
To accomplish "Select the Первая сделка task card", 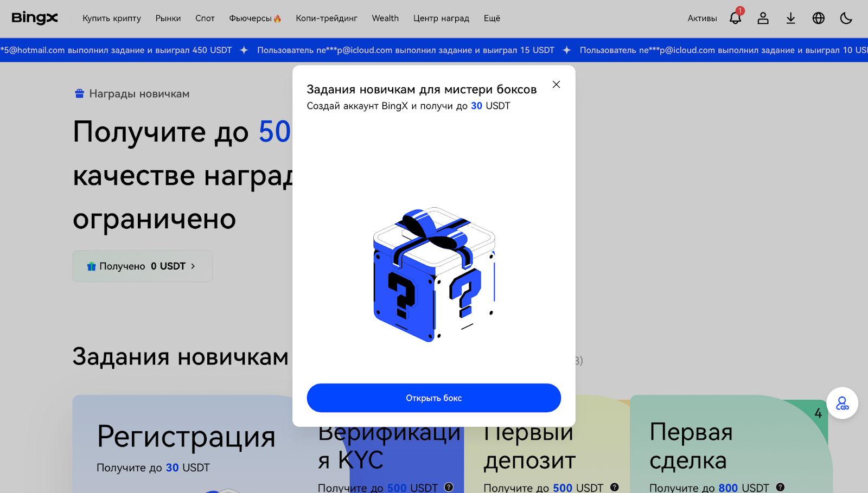I will [731, 444].
